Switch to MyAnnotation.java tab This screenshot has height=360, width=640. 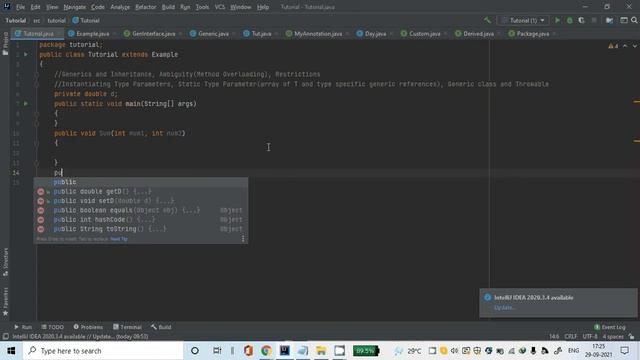coord(318,33)
